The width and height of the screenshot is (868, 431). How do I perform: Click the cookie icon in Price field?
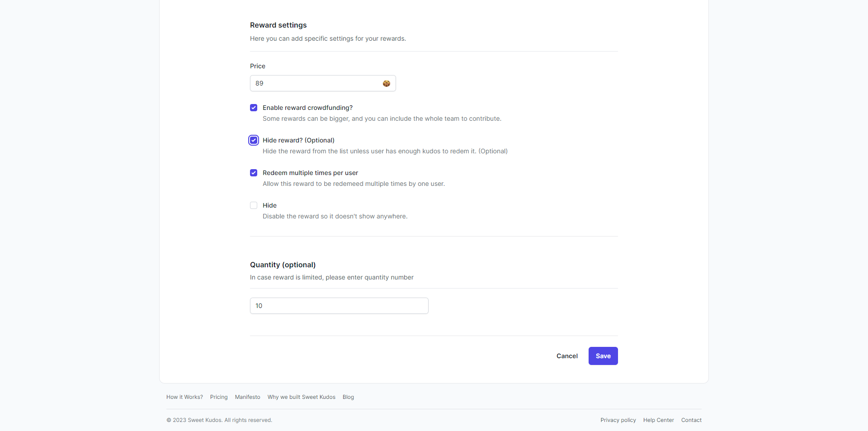coord(386,83)
